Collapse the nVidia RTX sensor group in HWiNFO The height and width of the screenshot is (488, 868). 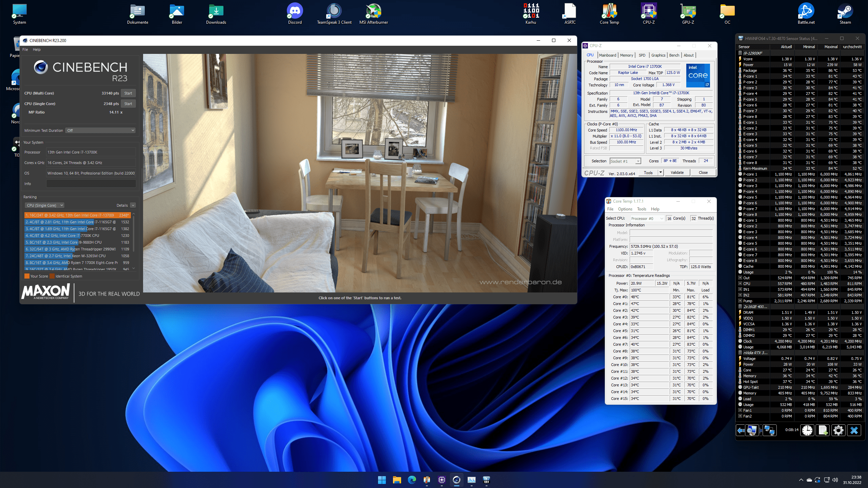click(x=740, y=353)
